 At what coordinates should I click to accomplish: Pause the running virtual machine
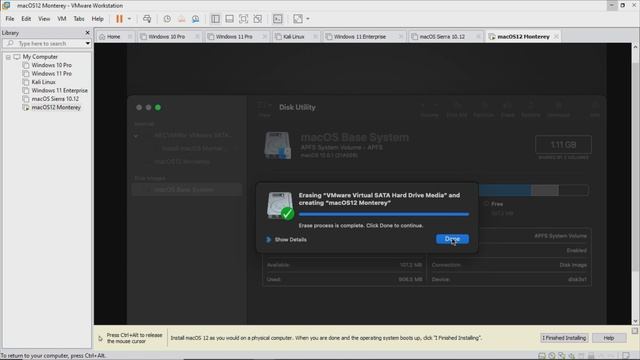point(119,19)
